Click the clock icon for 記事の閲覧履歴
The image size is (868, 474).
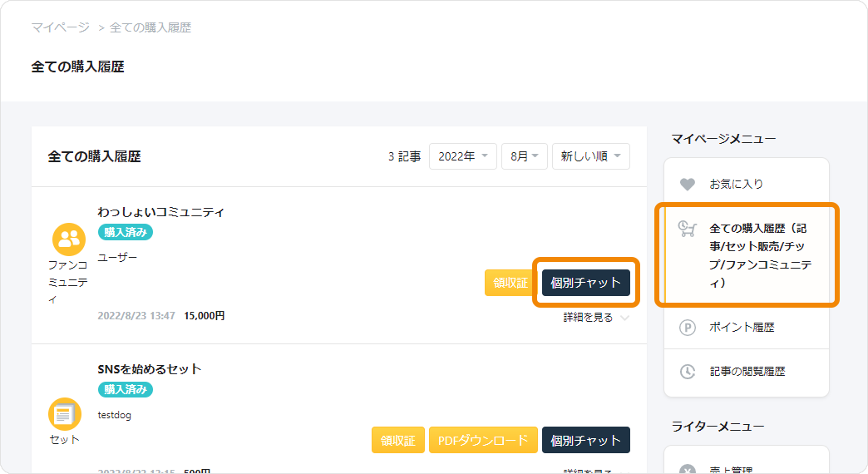coord(687,372)
